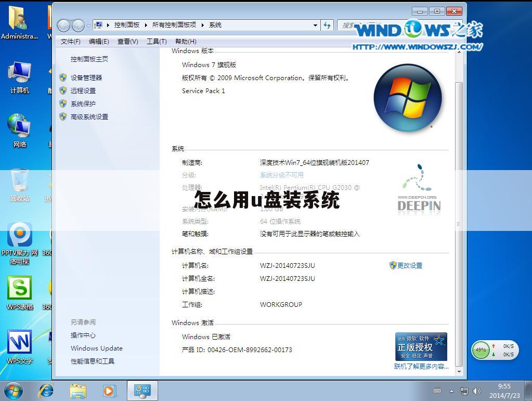Click the 深度技术Win7_64位旗舰装机版201407 text

coord(315,162)
